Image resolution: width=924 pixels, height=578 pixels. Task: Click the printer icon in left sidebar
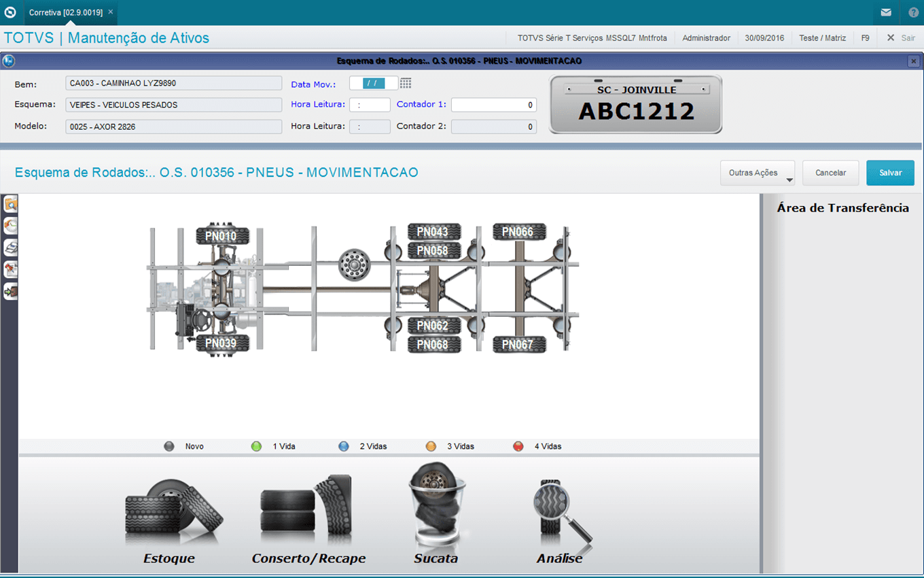click(10, 248)
